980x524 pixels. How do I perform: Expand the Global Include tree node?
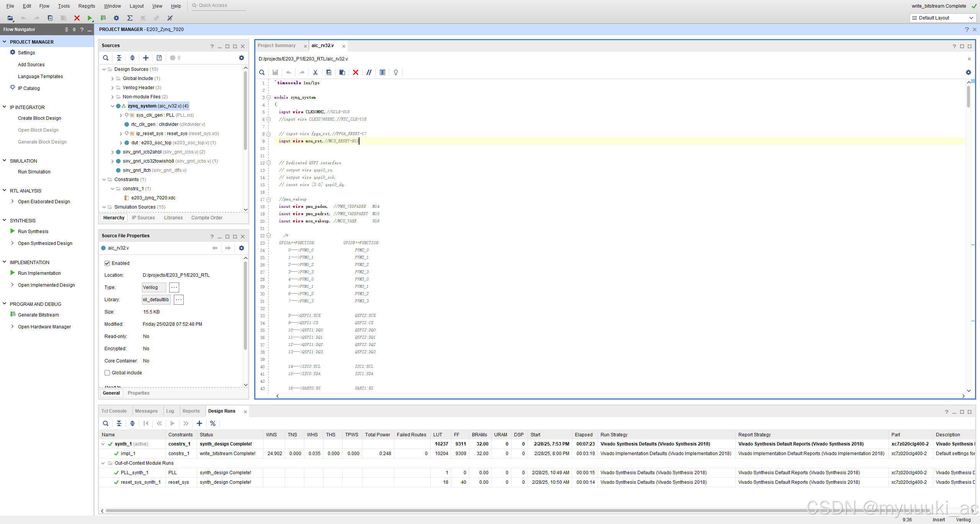tap(112, 78)
